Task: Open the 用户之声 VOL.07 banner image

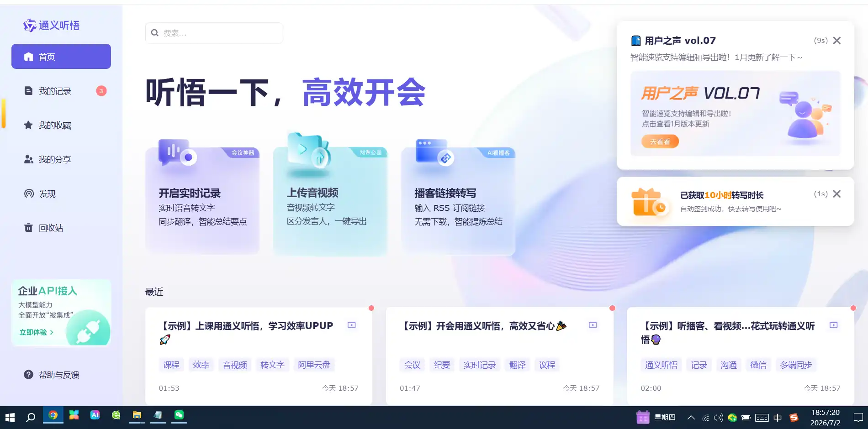Action: 736,114
